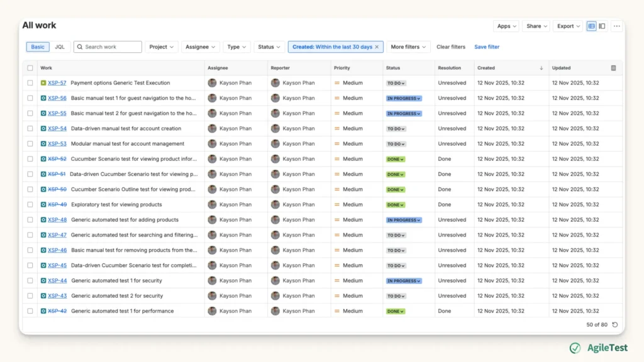Toggle the select-all checkbox in header
Image resolution: width=644 pixels, height=362 pixels.
30,68
